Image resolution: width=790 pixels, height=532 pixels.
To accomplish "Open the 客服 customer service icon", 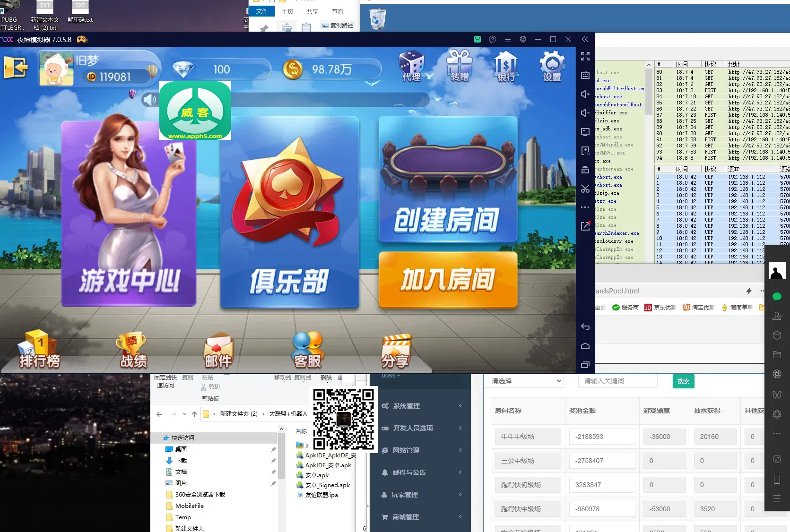I will tap(308, 351).
